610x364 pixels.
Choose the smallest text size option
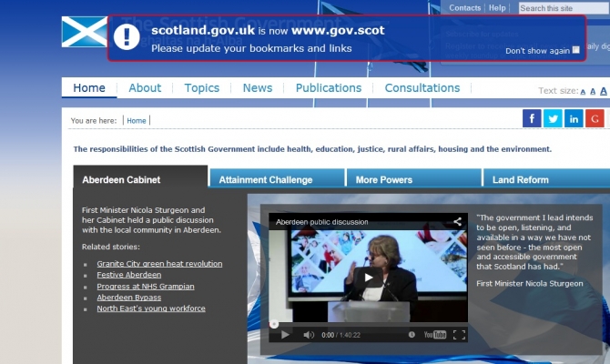click(584, 91)
